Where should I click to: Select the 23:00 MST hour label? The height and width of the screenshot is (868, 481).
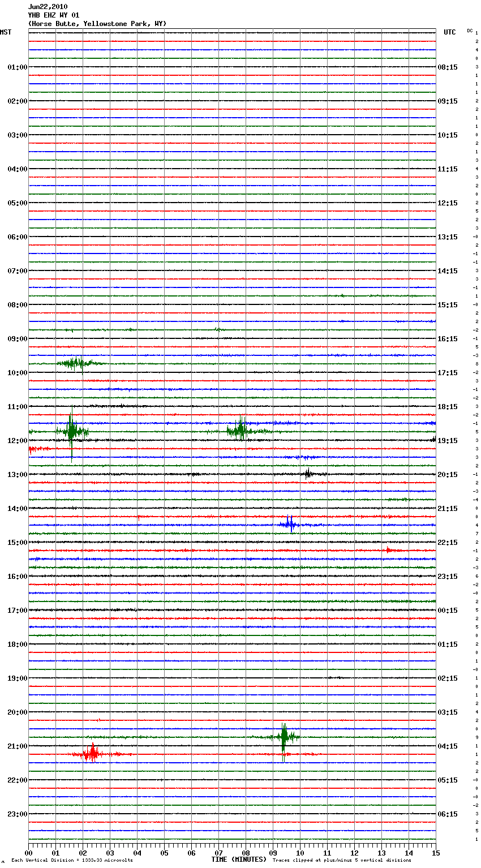pyautogui.click(x=18, y=814)
